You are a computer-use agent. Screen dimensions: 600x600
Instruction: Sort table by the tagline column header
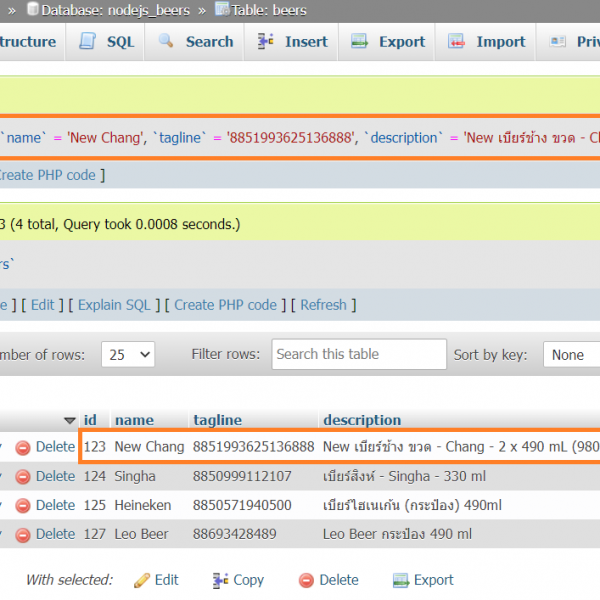pos(217,420)
